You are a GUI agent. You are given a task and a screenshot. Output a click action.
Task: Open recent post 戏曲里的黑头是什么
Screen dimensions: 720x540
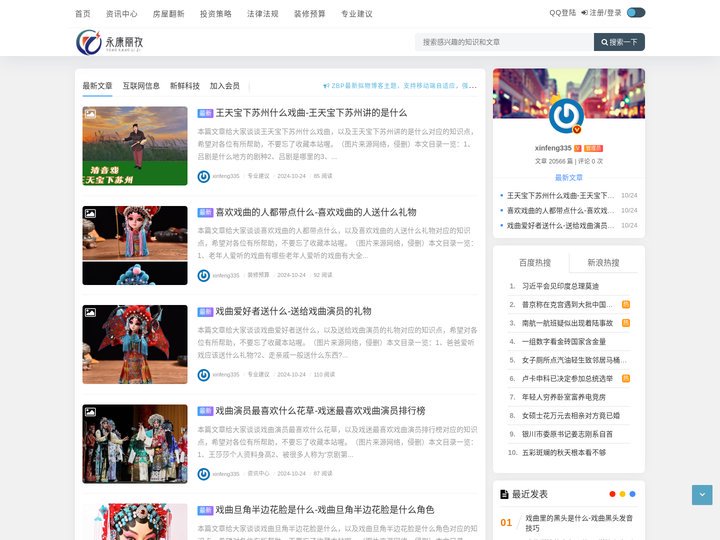coord(579,523)
